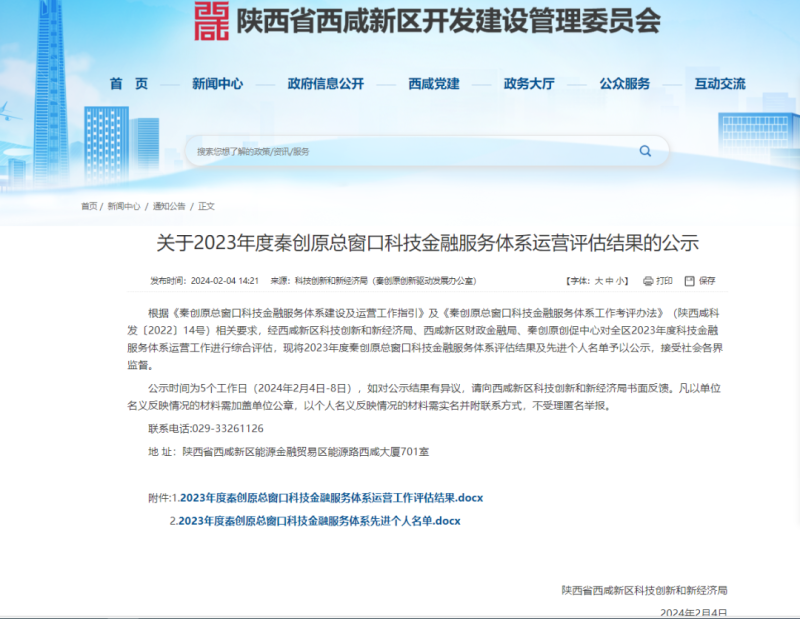Select the 公众服务 navigation item

coord(625,84)
